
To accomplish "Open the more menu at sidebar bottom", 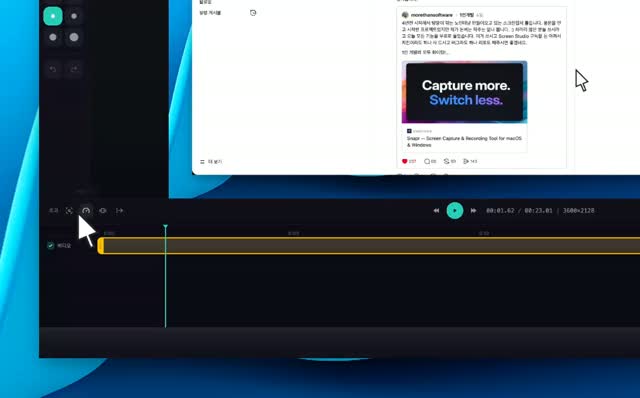I will [x=211, y=162].
